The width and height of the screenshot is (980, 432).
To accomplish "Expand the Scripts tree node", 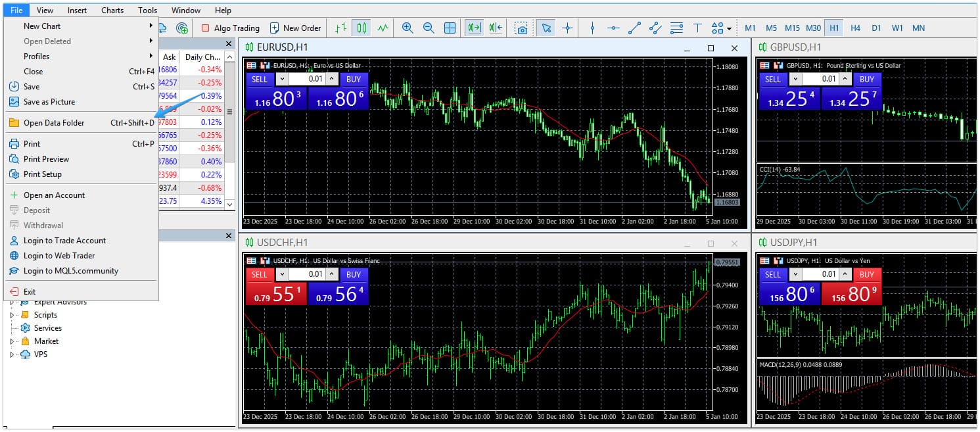I will [12, 314].
